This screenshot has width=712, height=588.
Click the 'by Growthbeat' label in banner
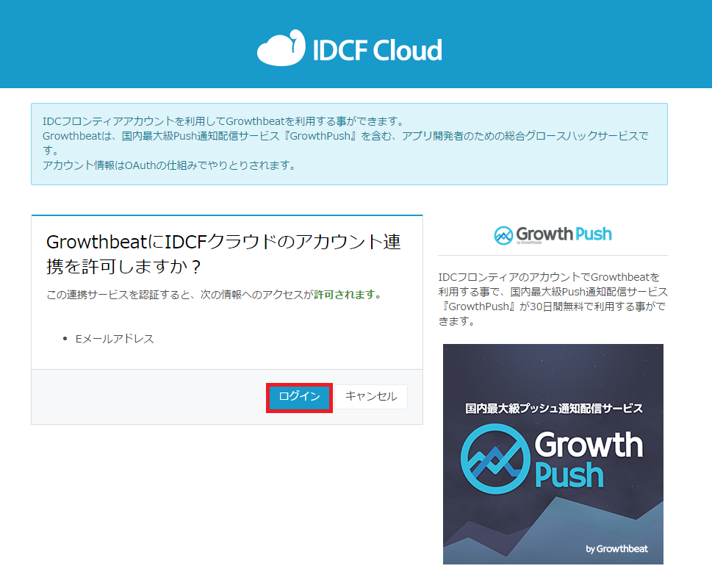(616, 548)
